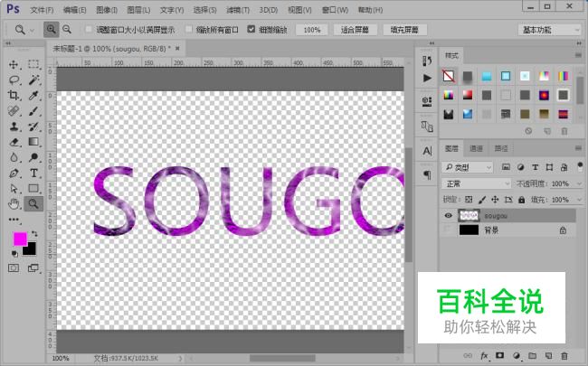Toggle lock position icon
Image resolution: width=588 pixels, height=366 pixels.
(x=495, y=200)
